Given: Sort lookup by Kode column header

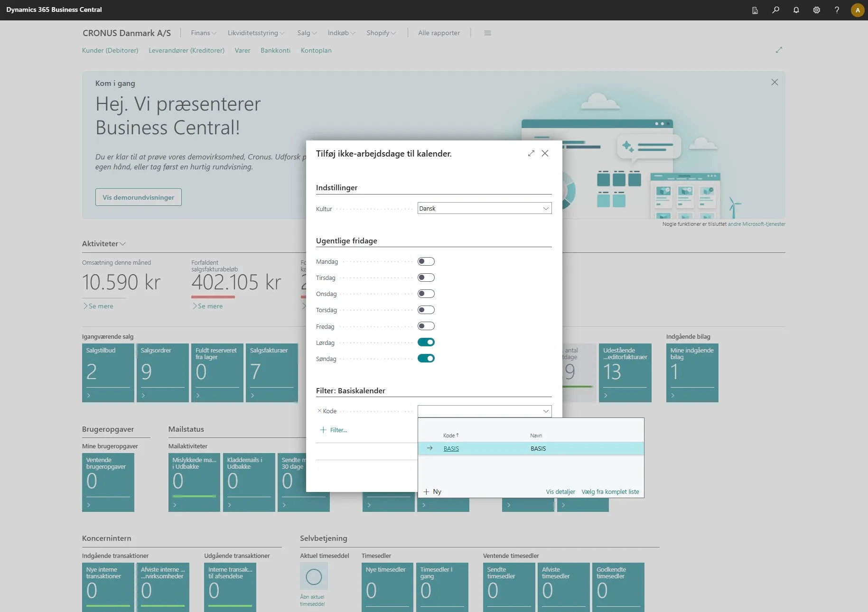Looking at the screenshot, I should (x=451, y=436).
